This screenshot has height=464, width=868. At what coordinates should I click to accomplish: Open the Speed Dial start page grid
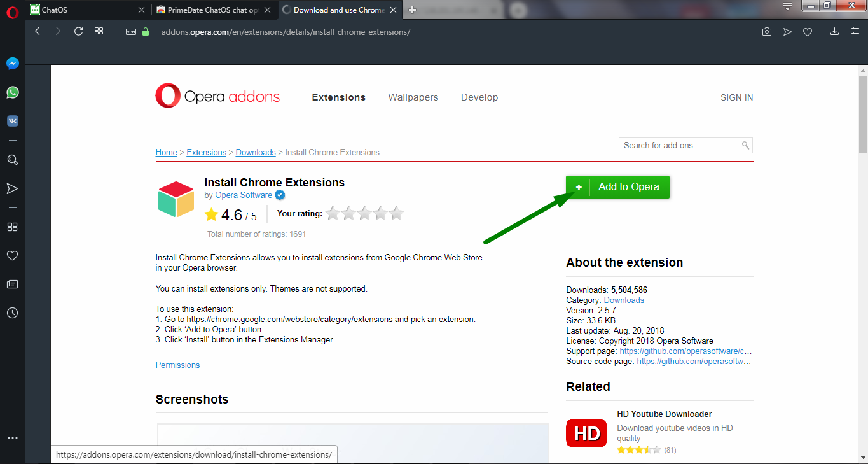(x=99, y=31)
